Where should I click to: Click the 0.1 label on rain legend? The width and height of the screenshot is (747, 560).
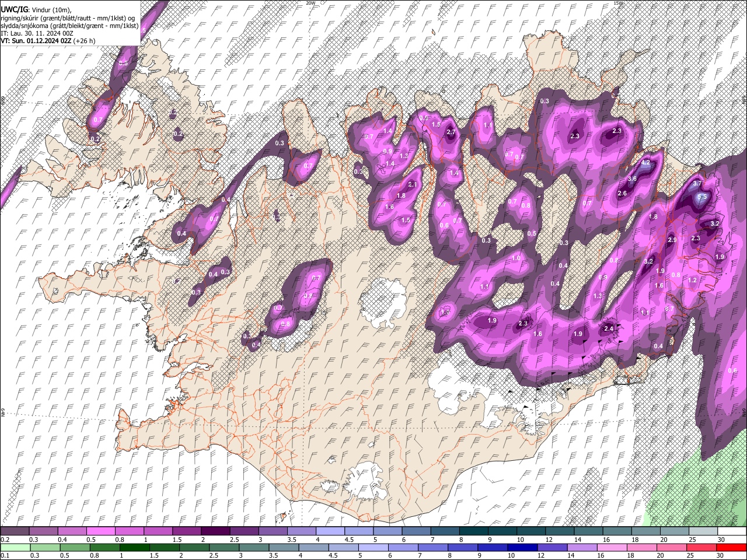tap(4, 556)
